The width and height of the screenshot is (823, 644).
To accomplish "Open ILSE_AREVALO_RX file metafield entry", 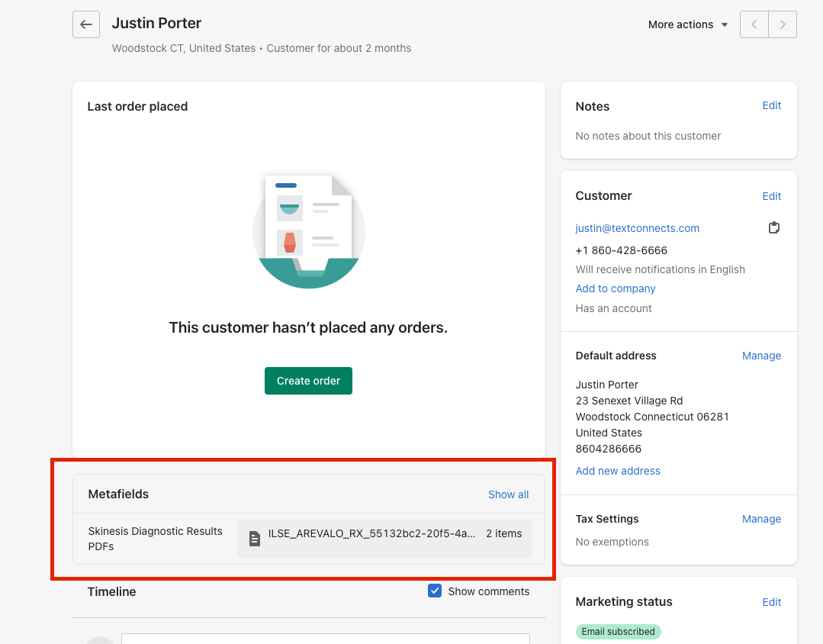I will (371, 534).
